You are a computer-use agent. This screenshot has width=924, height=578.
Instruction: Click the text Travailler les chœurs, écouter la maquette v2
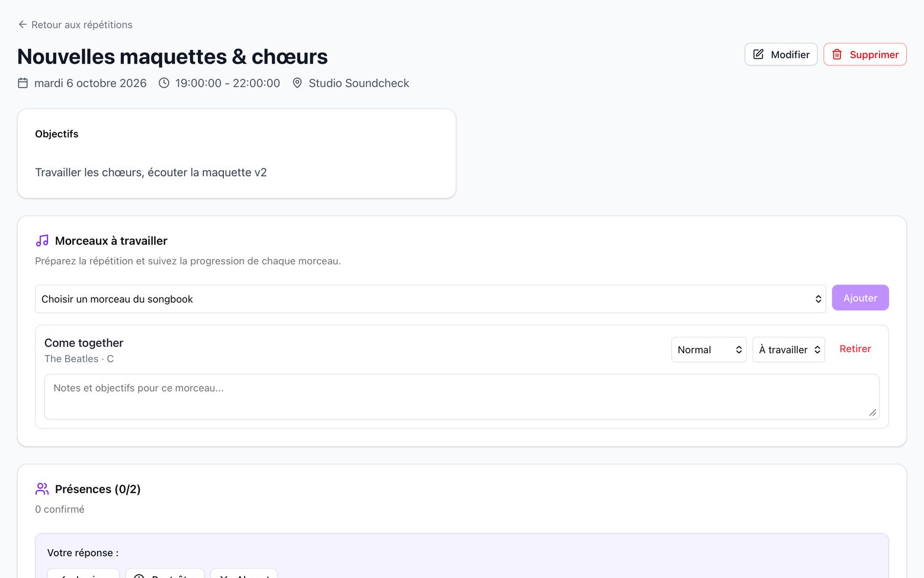point(151,173)
